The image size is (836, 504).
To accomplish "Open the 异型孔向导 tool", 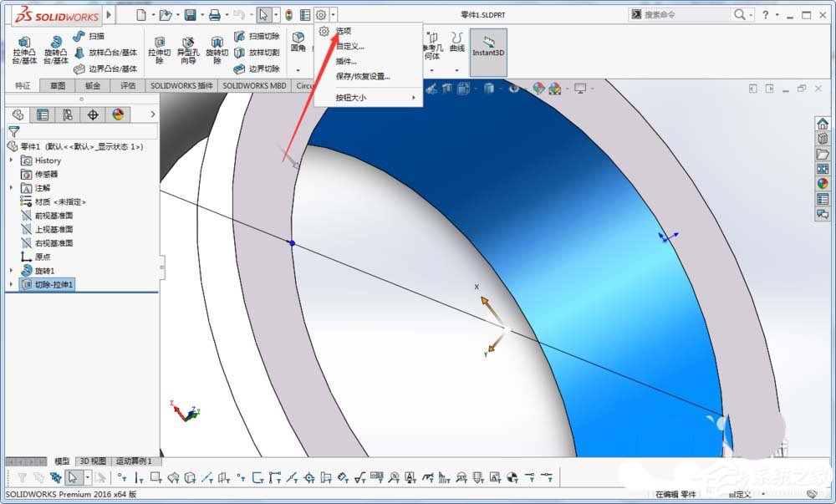I will [x=188, y=48].
